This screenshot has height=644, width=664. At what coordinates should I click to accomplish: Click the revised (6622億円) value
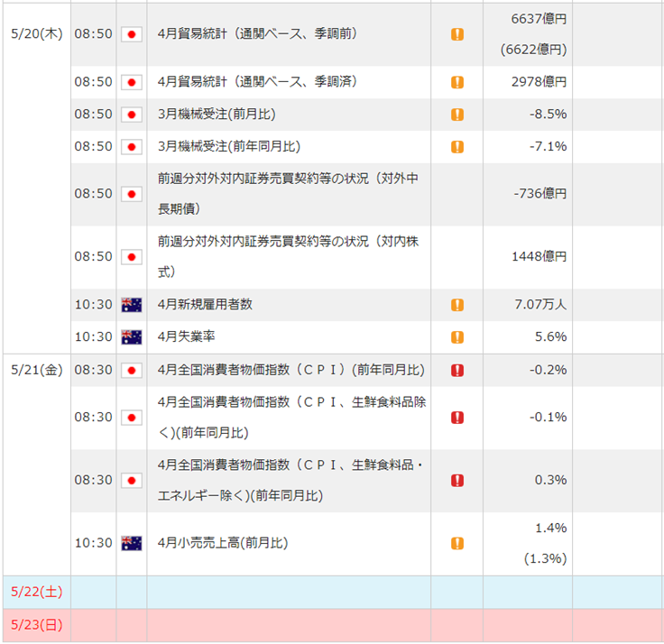click(x=533, y=50)
